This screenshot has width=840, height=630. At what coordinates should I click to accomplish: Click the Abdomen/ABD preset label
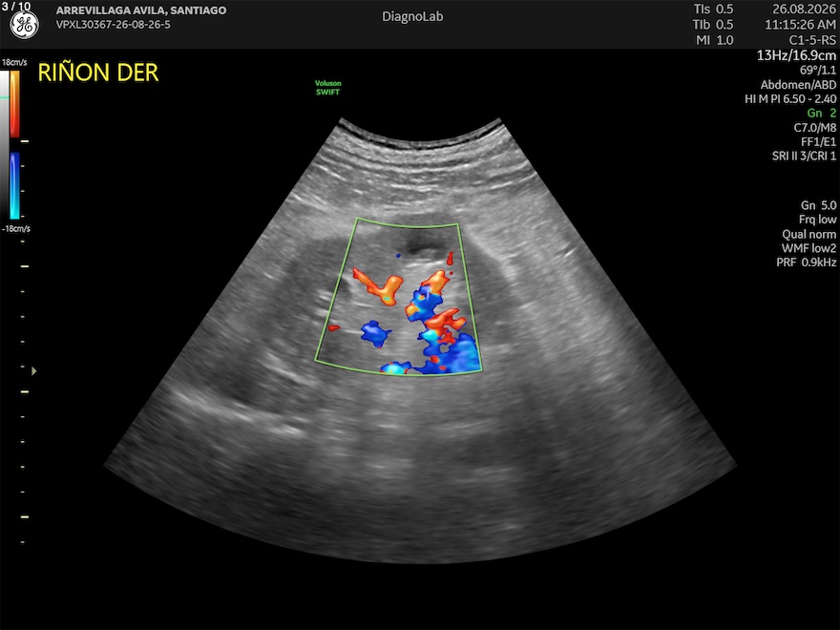[x=798, y=85]
